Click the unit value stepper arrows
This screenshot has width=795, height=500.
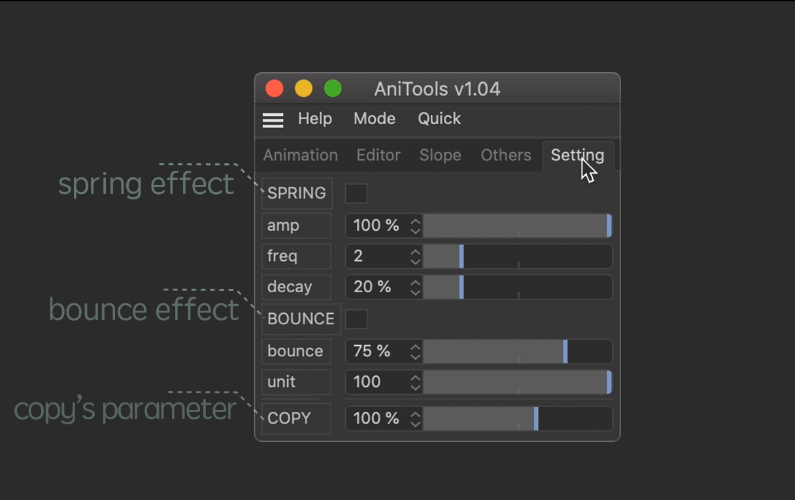[415, 383]
